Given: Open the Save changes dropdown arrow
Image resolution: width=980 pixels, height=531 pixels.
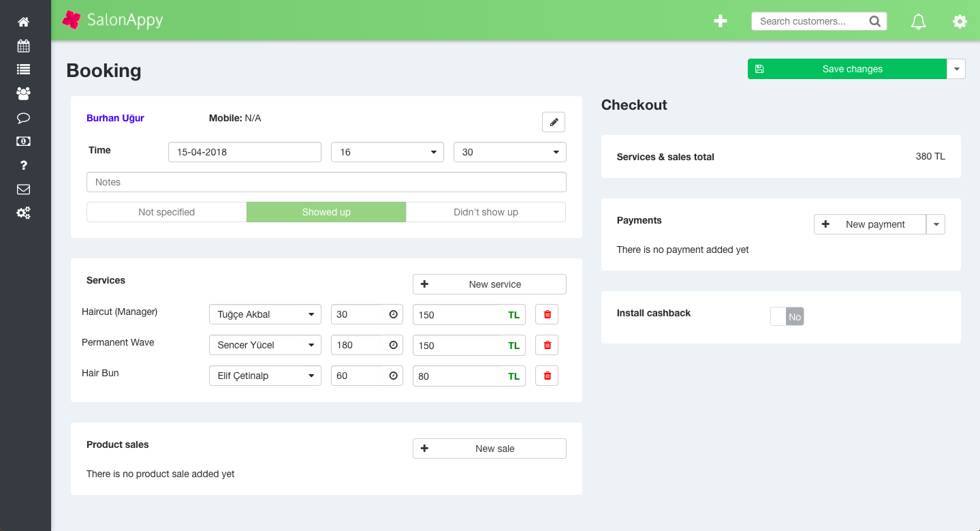Looking at the screenshot, I should 956,69.
